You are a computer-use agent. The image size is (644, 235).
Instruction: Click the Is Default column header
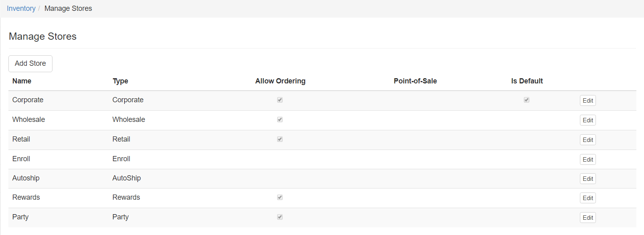(527, 81)
